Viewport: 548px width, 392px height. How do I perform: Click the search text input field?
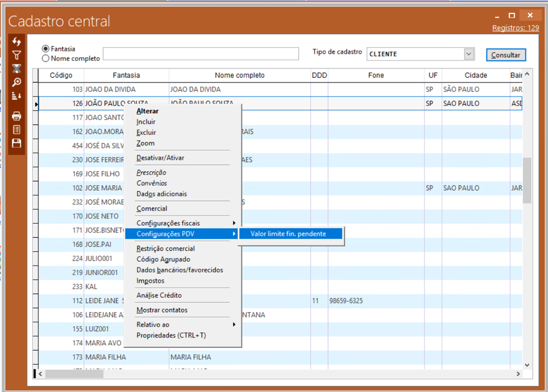click(x=200, y=54)
